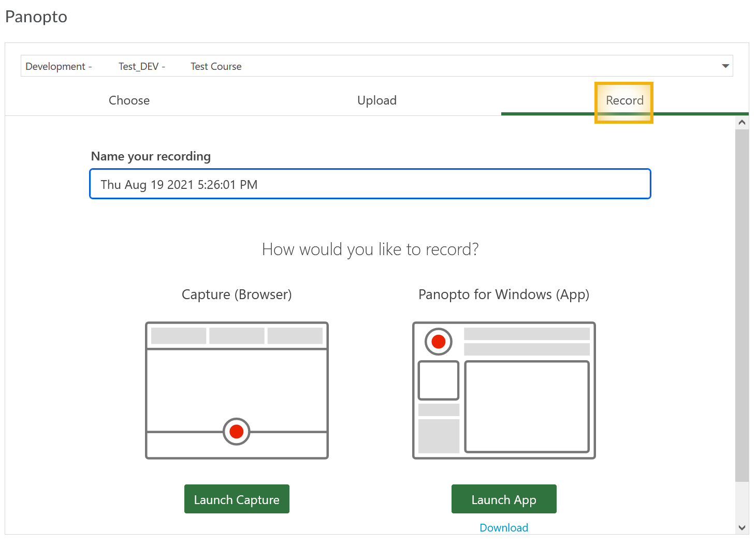Click the webcam square in the Windows app illustration
756x546 pixels.
point(438,380)
